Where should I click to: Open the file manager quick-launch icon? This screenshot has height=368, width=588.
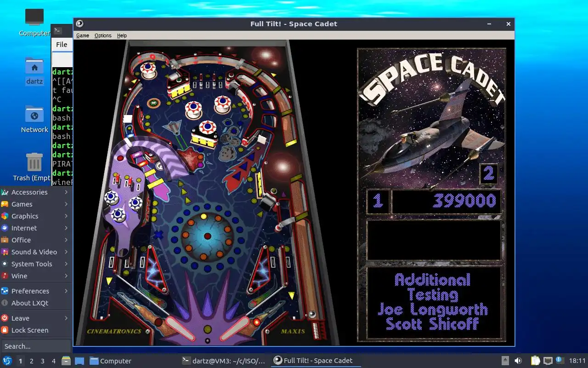66,361
